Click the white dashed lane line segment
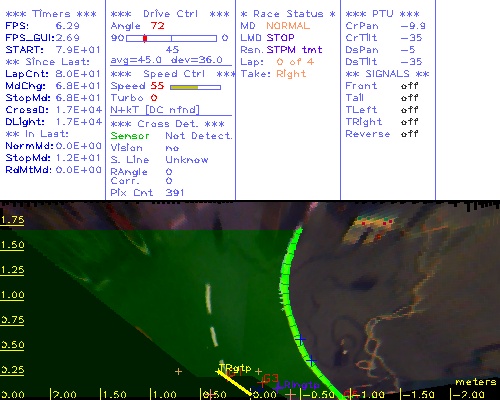 point(208,299)
